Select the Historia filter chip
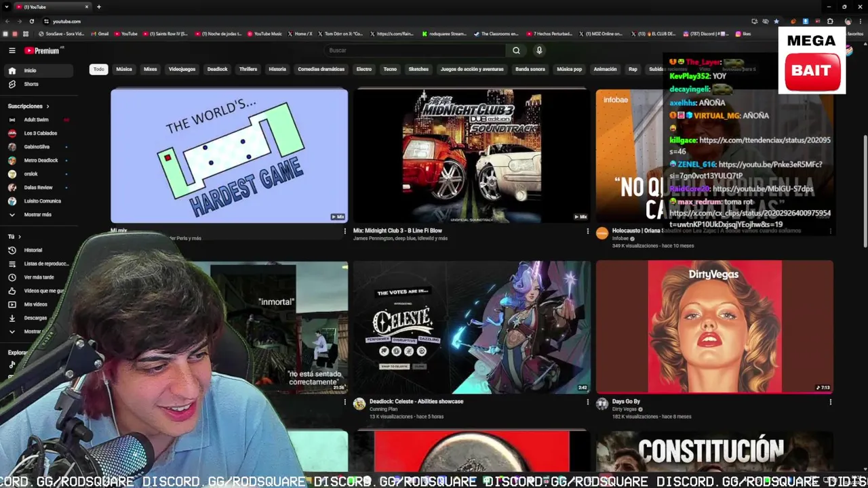The image size is (868, 488). pyautogui.click(x=277, y=69)
